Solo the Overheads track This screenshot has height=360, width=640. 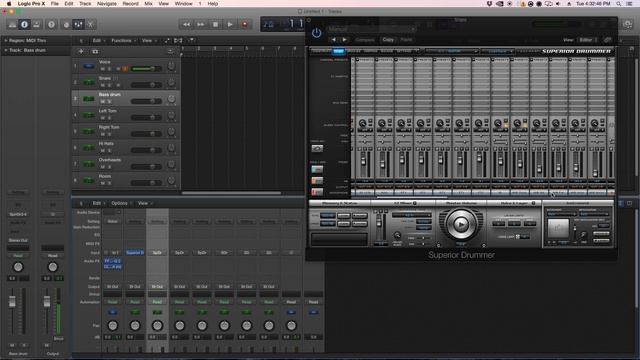click(109, 167)
